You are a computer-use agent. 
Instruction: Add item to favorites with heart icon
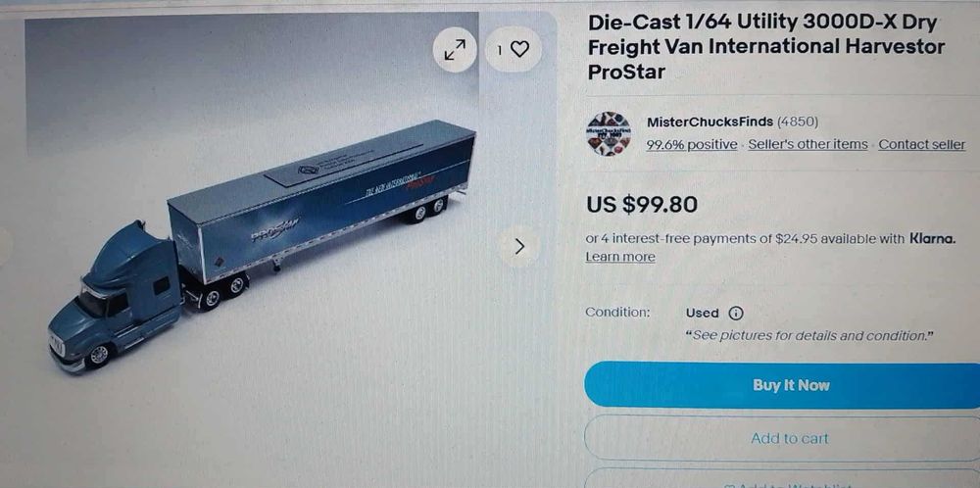click(514, 49)
